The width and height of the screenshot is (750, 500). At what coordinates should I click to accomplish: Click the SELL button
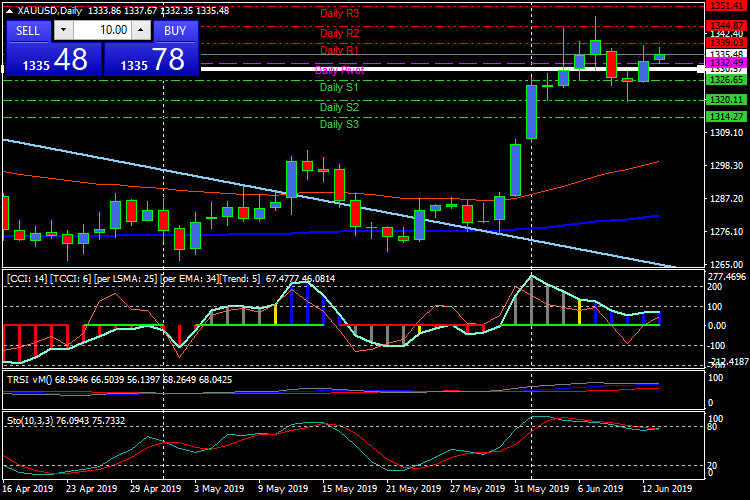coord(28,31)
